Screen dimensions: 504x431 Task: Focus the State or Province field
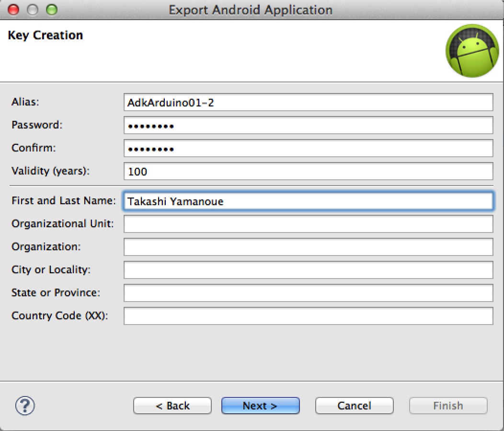(308, 293)
